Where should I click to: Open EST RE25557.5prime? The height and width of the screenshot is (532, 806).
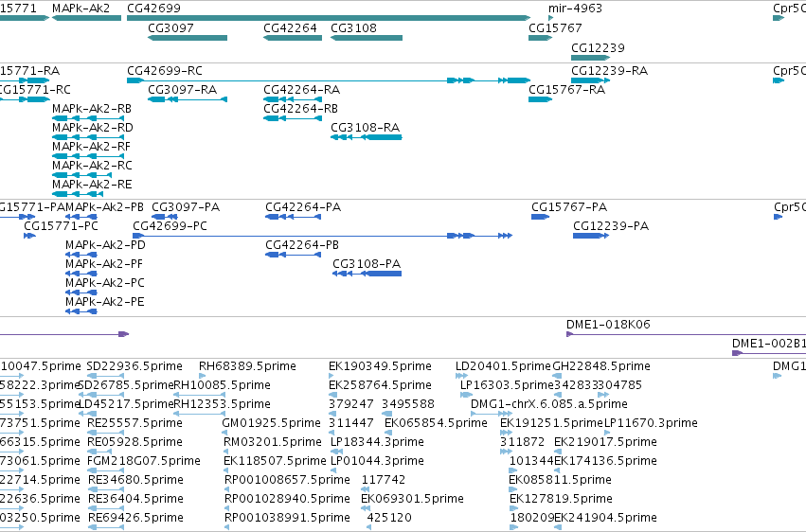pyautogui.click(x=105, y=433)
